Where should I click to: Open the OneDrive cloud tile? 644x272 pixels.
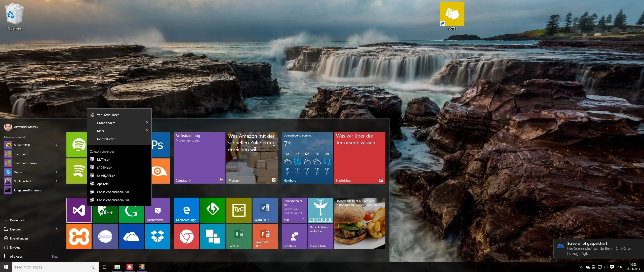131,236
